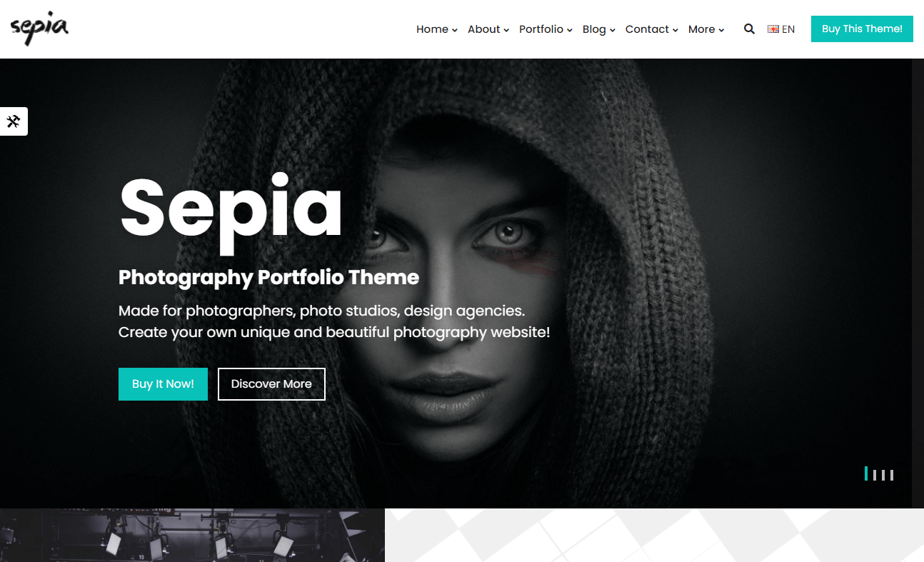Expand the Portfolio dropdown arrow
Image resolution: width=924 pixels, height=562 pixels.
click(x=570, y=30)
